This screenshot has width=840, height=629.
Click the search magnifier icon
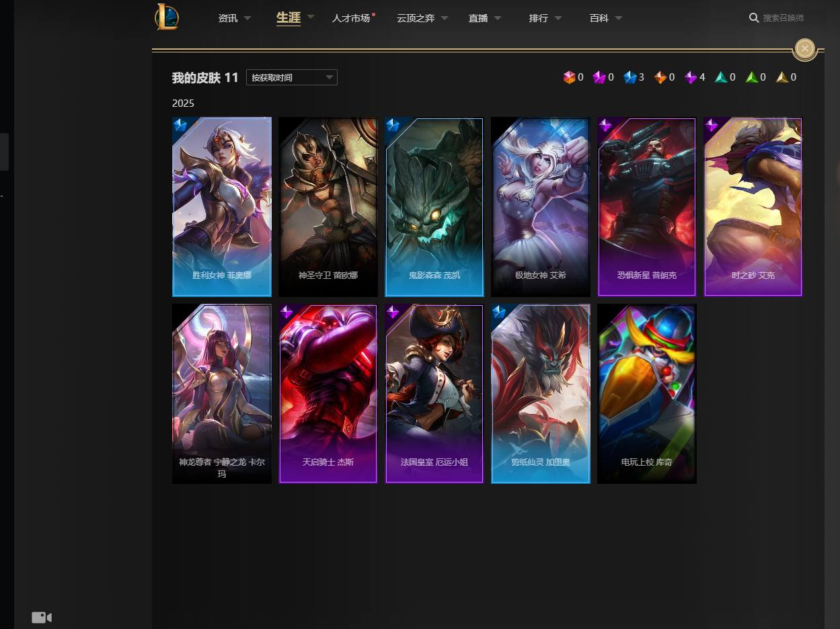click(x=754, y=17)
